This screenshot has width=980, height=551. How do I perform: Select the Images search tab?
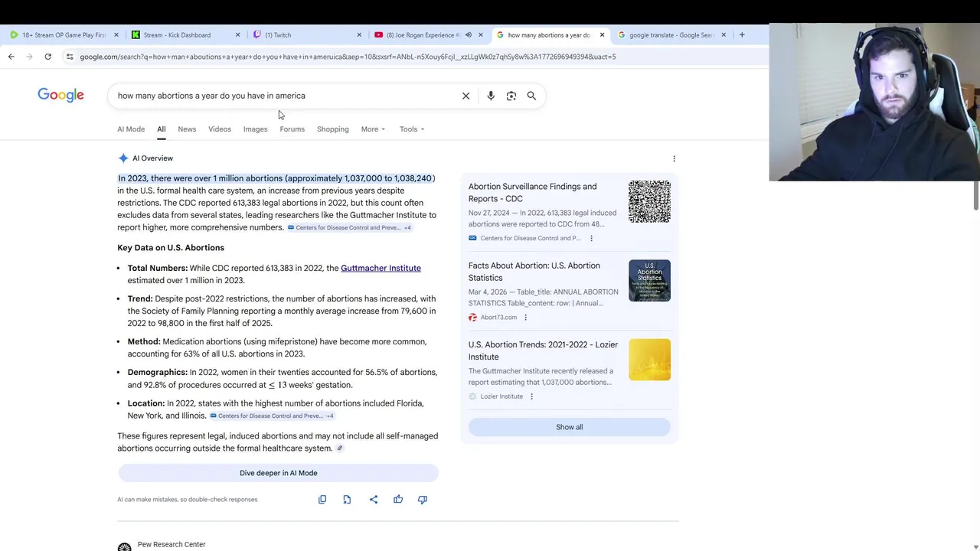click(x=255, y=129)
